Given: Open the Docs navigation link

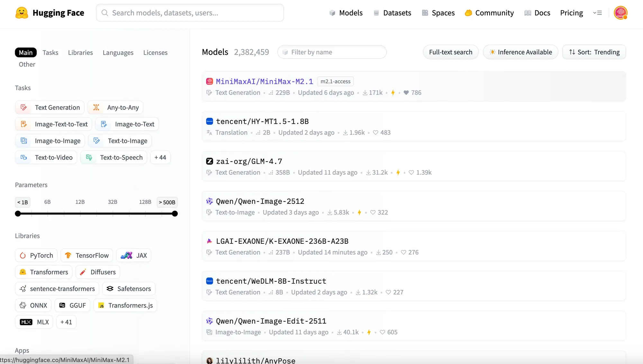Looking at the screenshot, I should 537,13.
